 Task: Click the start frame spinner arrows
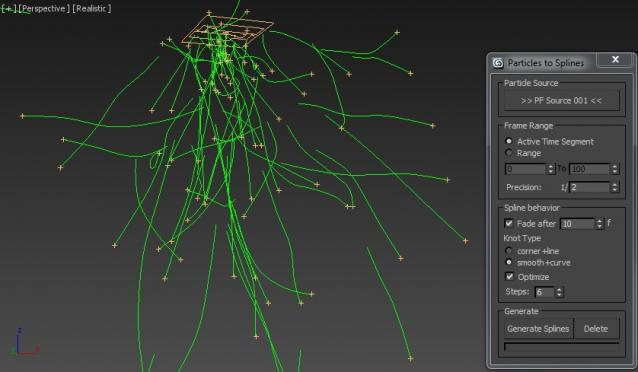551,168
